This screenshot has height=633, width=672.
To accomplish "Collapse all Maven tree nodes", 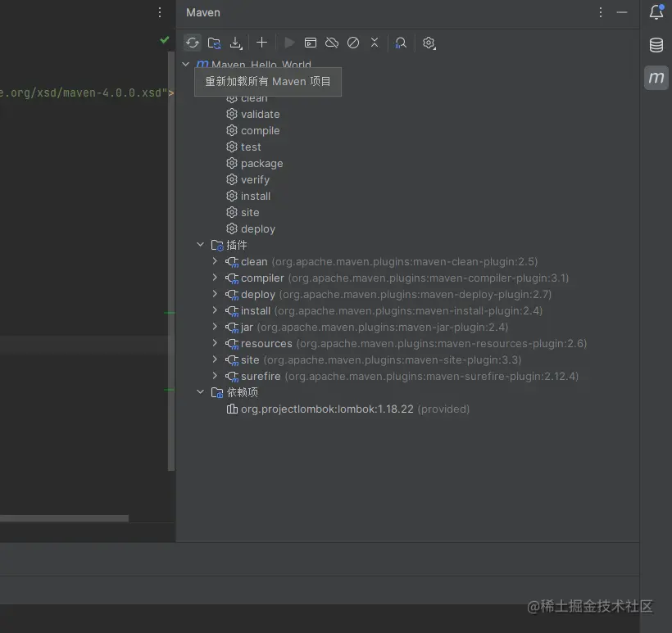I will [x=375, y=43].
